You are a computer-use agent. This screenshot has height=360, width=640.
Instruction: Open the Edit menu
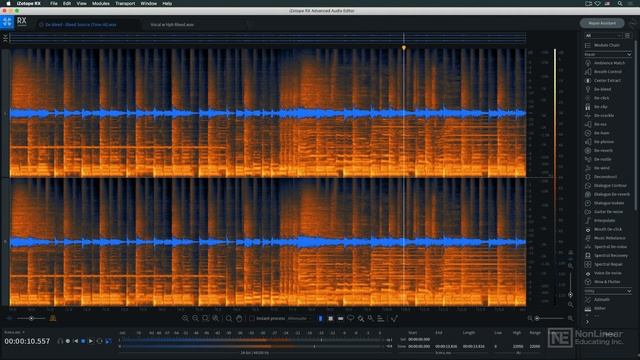click(67, 3)
